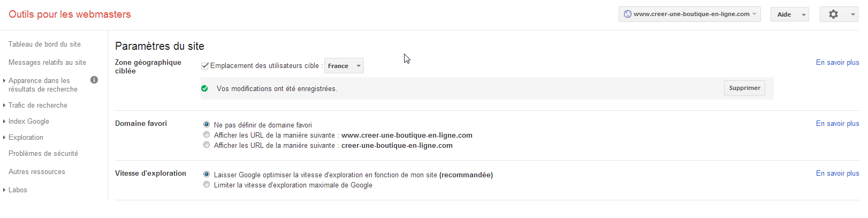The image size is (868, 218).
Task: Select www.creer-une-boutique-en-ligne.com as preferred domain
Action: pos(207,134)
